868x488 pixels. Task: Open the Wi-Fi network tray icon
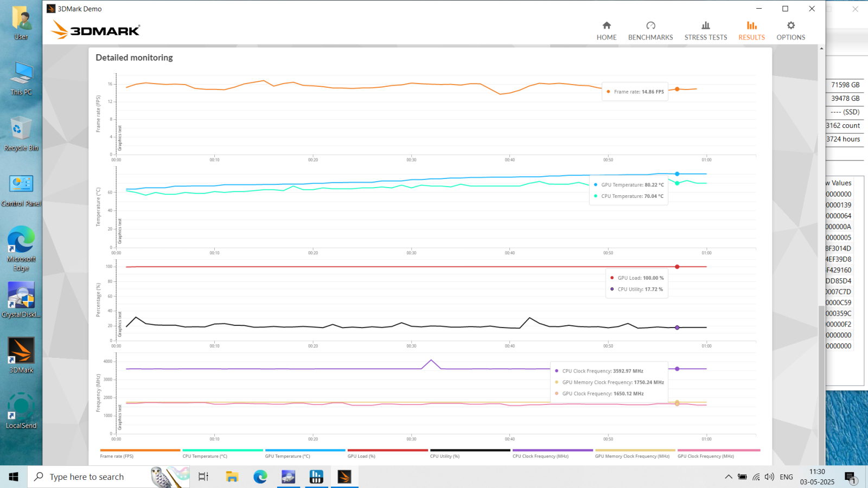[756, 477]
